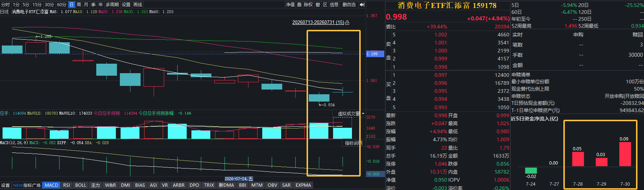The image size is (644, 190).
Task: Click sell level 5 price 1.002
Action: tap(441, 35)
